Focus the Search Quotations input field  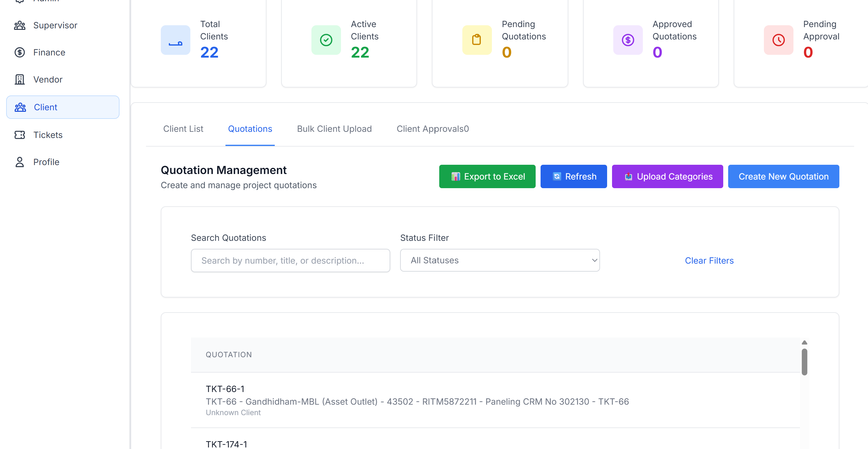290,261
